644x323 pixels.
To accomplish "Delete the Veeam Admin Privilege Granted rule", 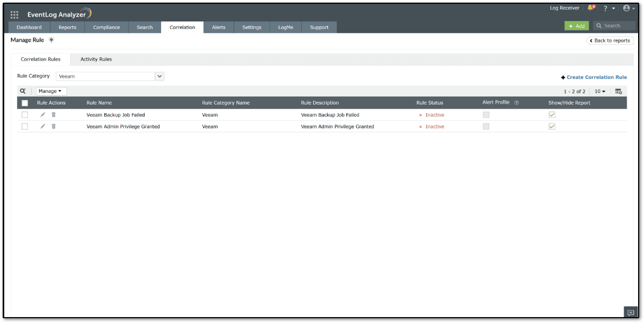I will pyautogui.click(x=53, y=127).
